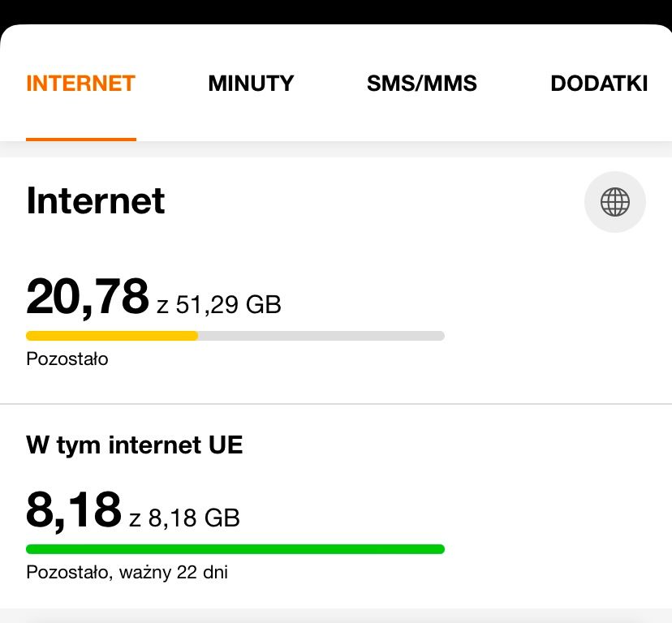Click the yellow data usage bar
The image size is (672, 623).
tap(112, 336)
